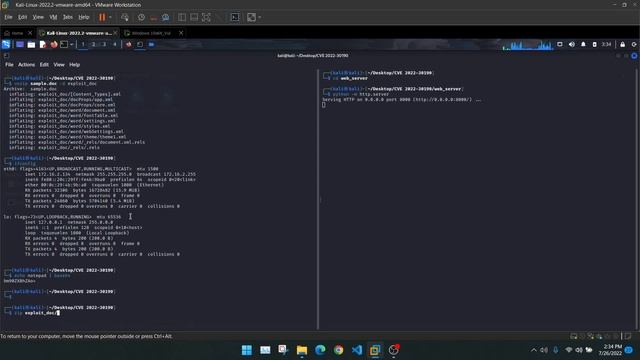Take a VM snapshot
Screen dimensions: 640x360
click(141, 17)
